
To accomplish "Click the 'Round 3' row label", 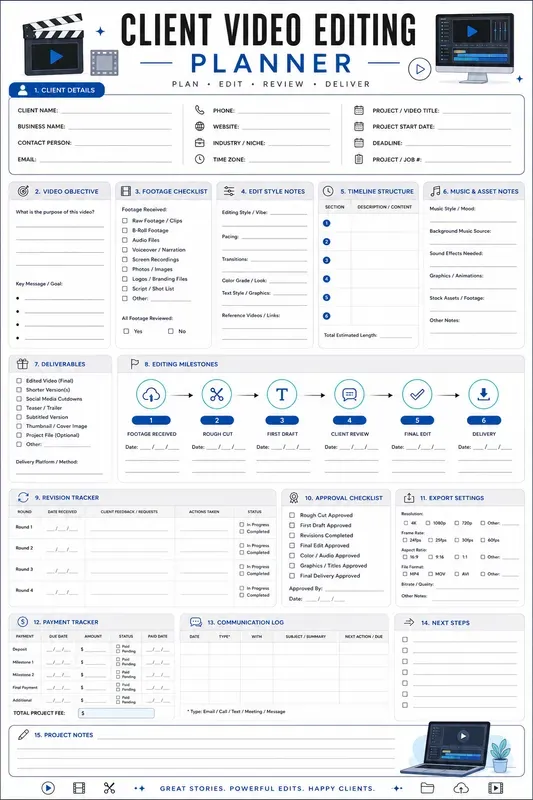I will pos(24,569).
